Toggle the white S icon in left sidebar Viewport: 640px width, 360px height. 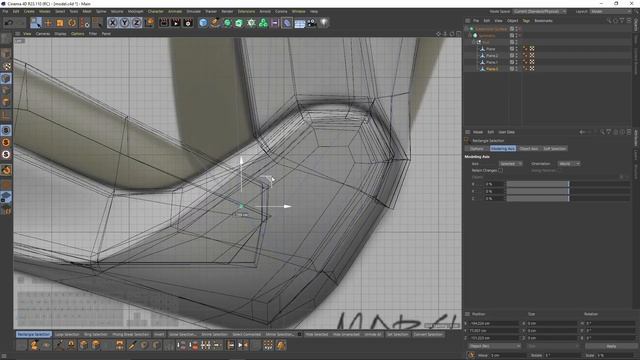[x=6, y=154]
